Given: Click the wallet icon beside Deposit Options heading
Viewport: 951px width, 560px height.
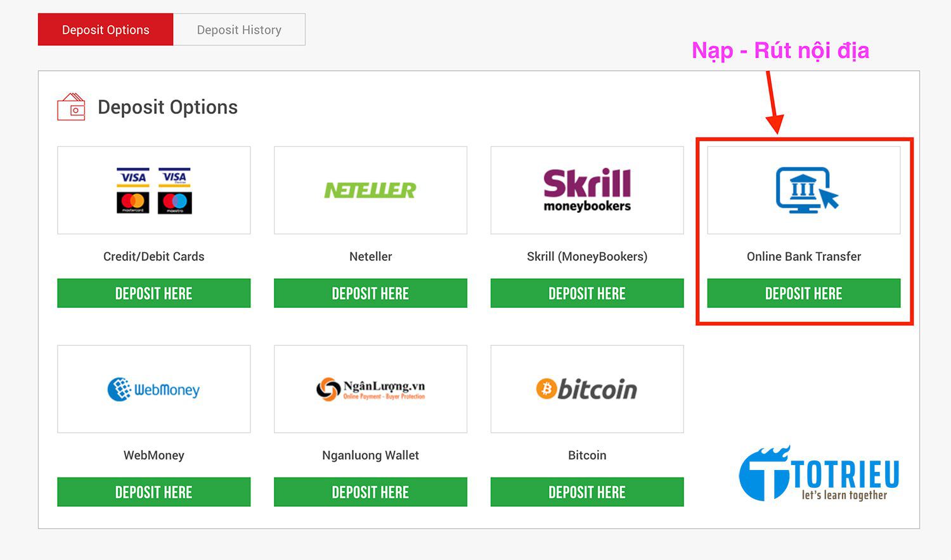Looking at the screenshot, I should coord(71,107).
